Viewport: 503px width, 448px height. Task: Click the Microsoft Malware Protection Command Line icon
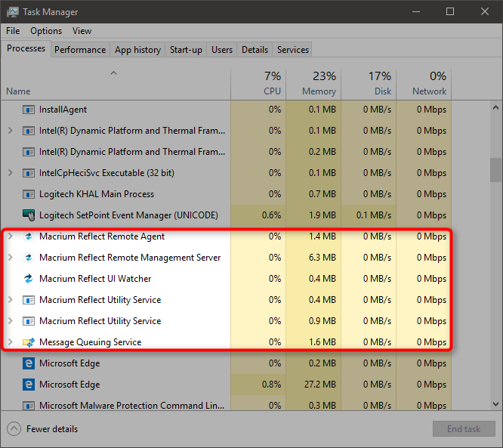coord(29,406)
